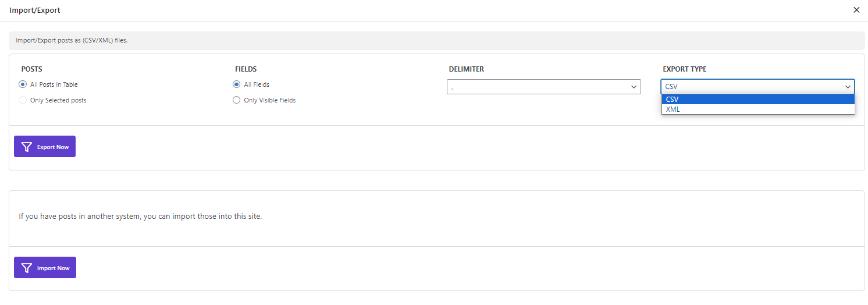Click the CSV/XML info banner text
This screenshot has height=305, width=868.
click(72, 41)
